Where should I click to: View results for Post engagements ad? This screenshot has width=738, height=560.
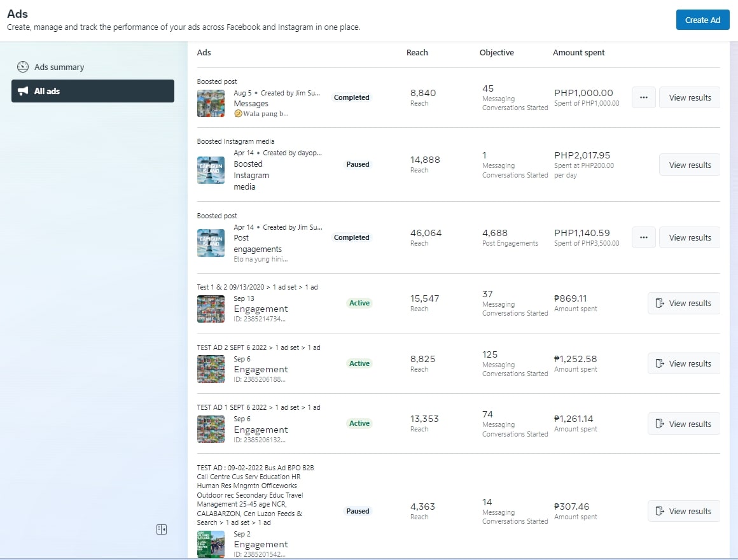(x=690, y=237)
